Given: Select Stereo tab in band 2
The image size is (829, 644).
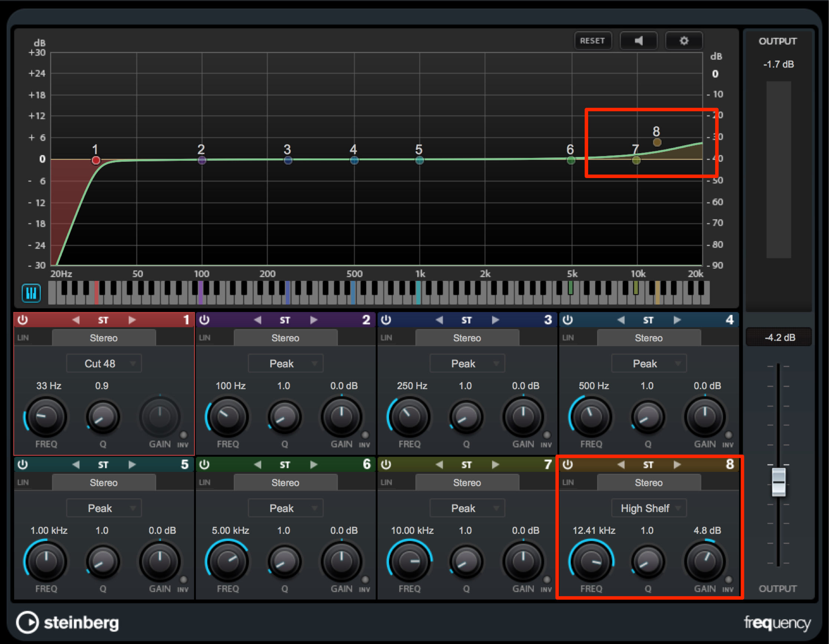Looking at the screenshot, I should (285, 338).
